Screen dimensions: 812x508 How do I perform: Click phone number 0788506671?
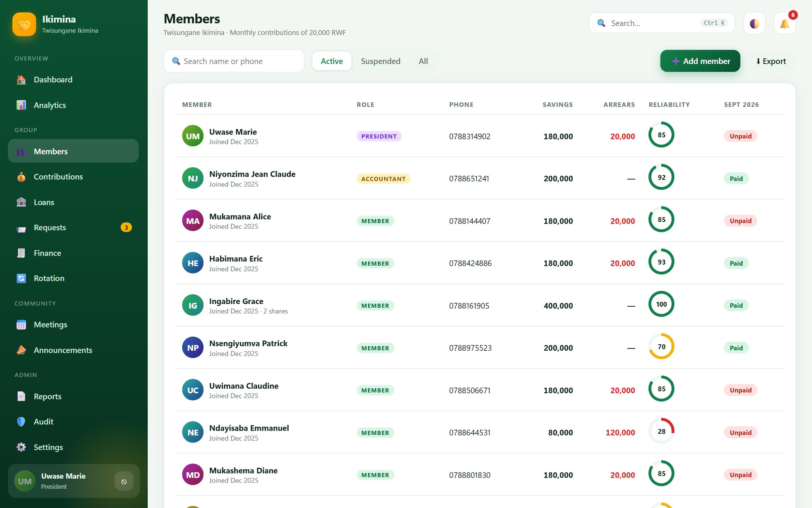pyautogui.click(x=470, y=390)
